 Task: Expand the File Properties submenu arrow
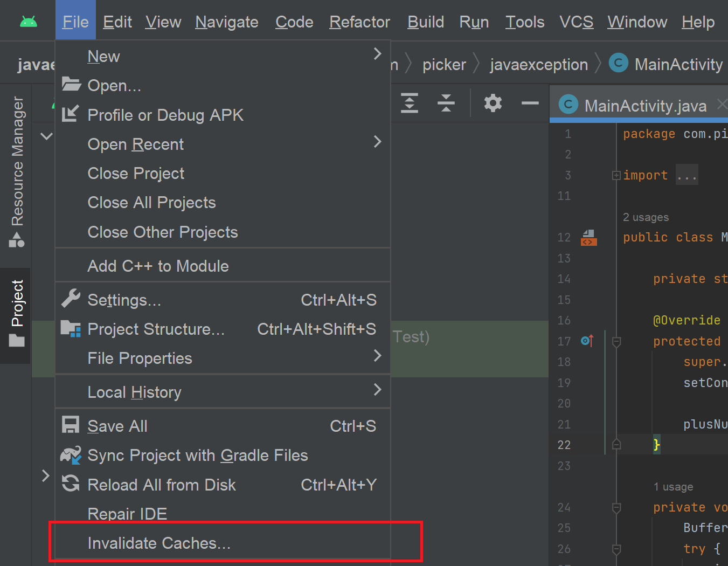click(377, 356)
